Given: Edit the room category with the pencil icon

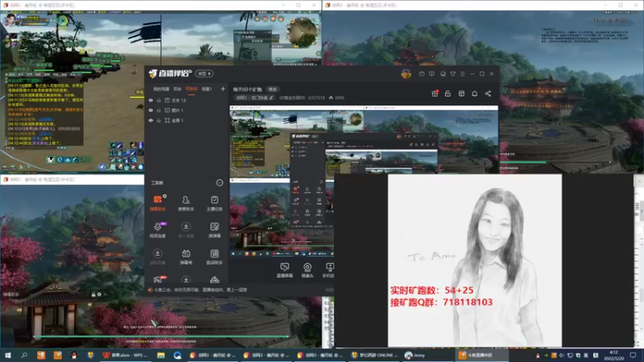Looking at the screenshot, I should tap(271, 97).
